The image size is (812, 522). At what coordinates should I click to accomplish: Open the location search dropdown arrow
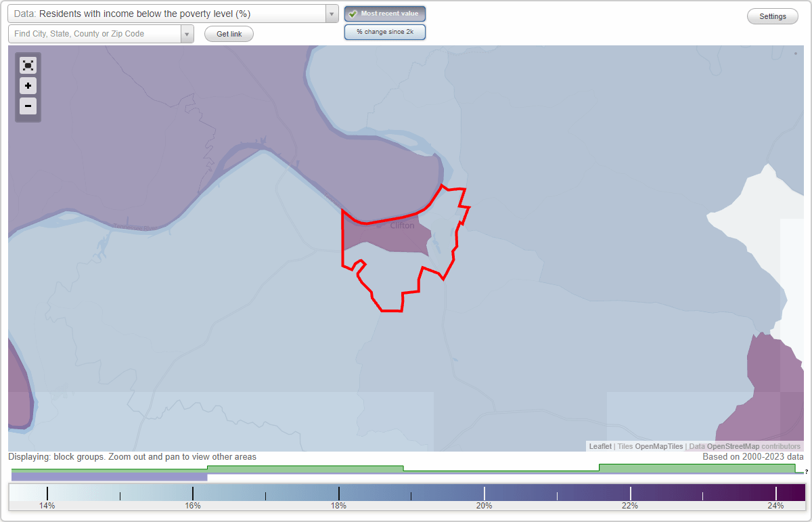point(187,33)
